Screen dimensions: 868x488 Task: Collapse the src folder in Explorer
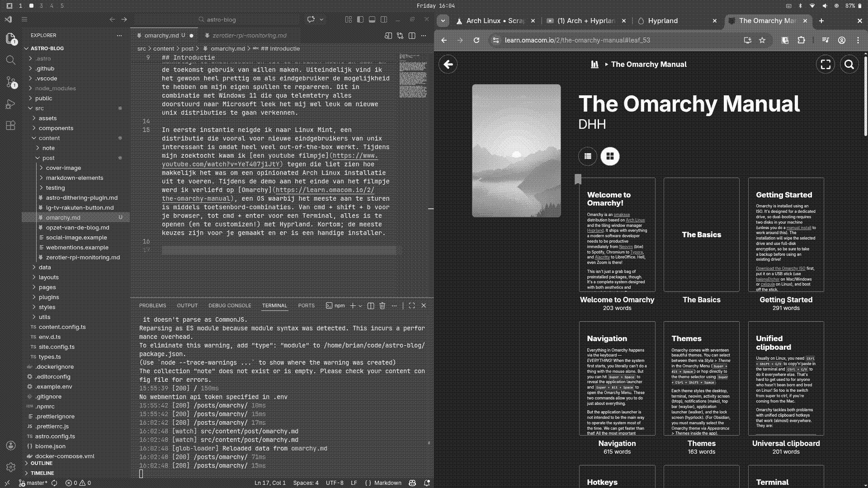pos(39,108)
